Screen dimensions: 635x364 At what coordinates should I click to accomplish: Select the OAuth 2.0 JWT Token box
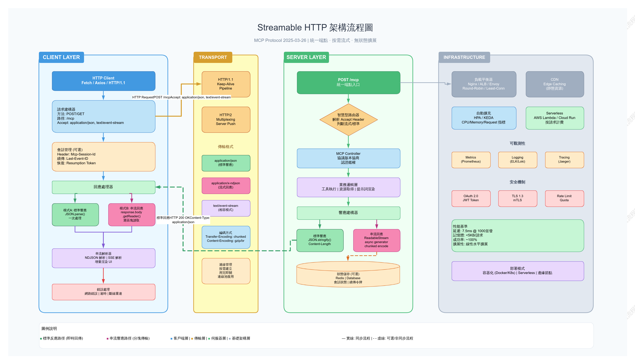click(471, 198)
